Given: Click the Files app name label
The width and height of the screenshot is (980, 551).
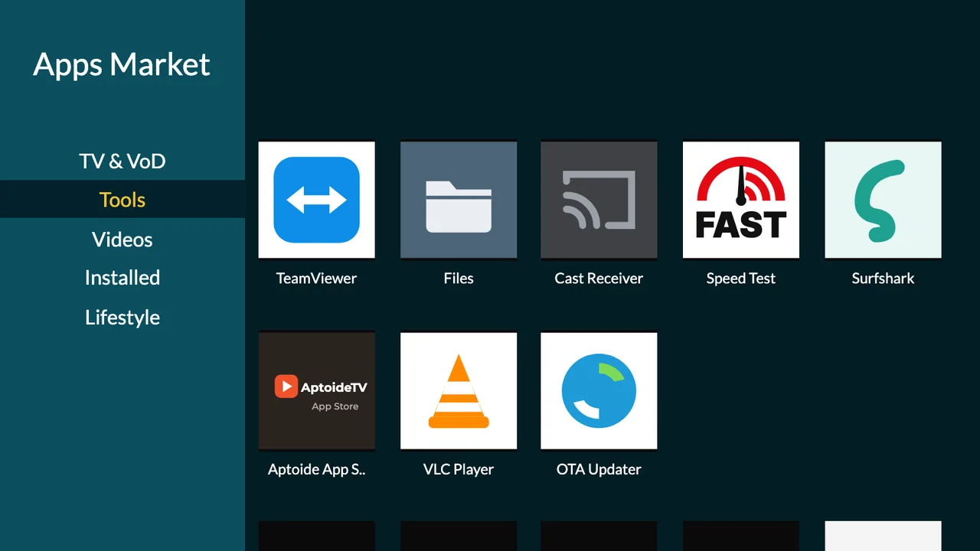Looking at the screenshot, I should pyautogui.click(x=459, y=279).
